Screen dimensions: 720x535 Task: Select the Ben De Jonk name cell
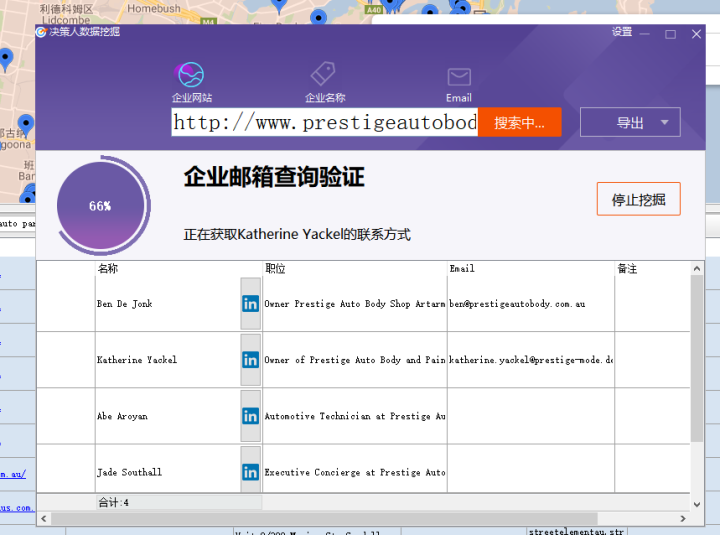pyautogui.click(x=168, y=304)
